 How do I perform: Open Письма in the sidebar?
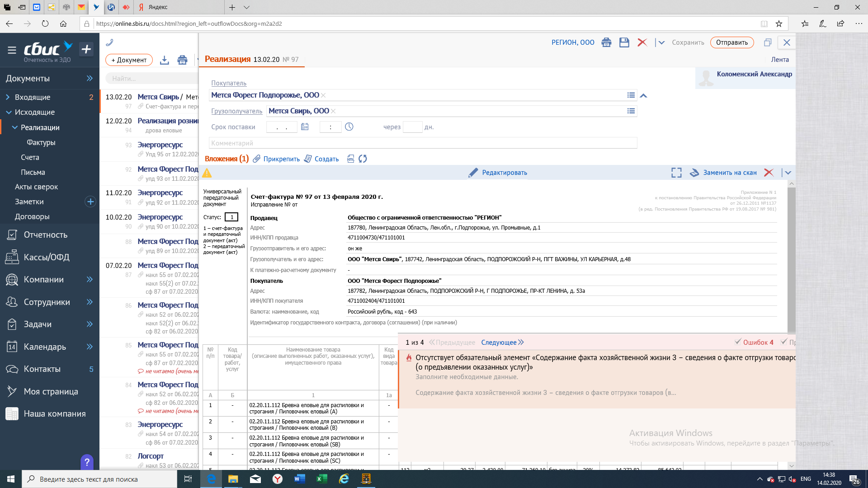click(x=33, y=172)
